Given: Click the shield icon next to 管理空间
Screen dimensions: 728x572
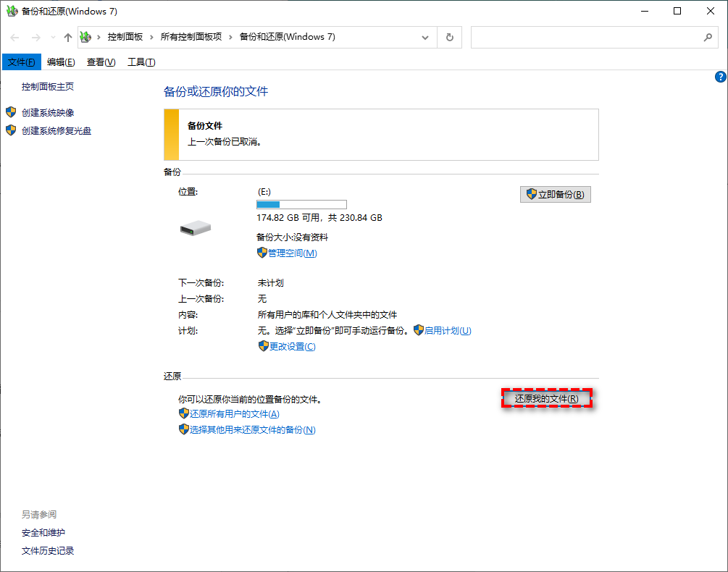Looking at the screenshot, I should 262,253.
